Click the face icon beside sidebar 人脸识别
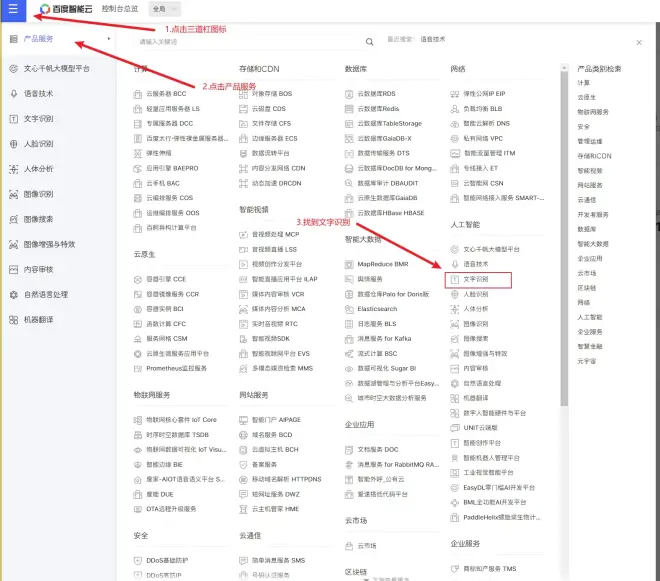This screenshot has width=660, height=581. click(x=13, y=144)
